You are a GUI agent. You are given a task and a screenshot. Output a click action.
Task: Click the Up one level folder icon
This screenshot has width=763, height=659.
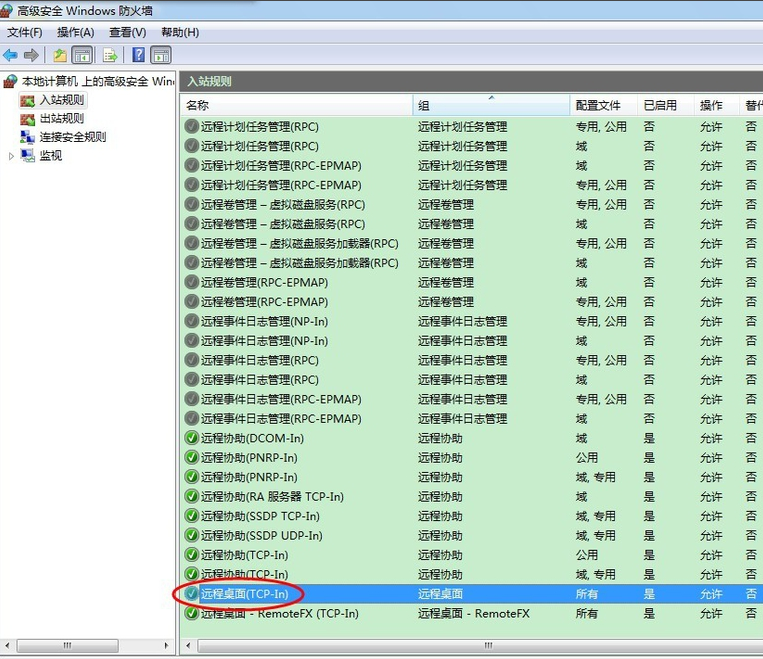point(60,55)
